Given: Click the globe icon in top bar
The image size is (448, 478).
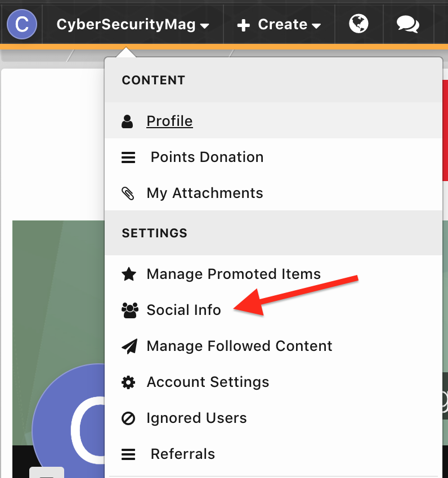Looking at the screenshot, I should tap(359, 24).
